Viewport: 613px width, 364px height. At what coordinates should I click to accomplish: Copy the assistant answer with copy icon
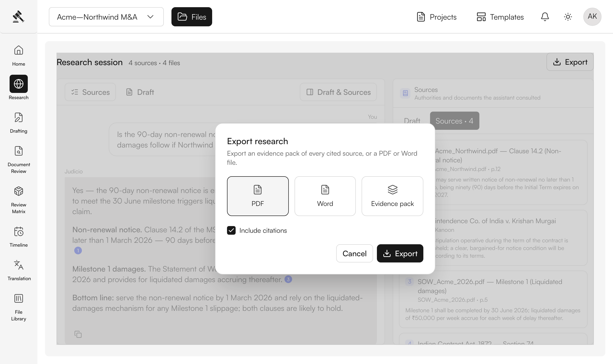coord(78,334)
